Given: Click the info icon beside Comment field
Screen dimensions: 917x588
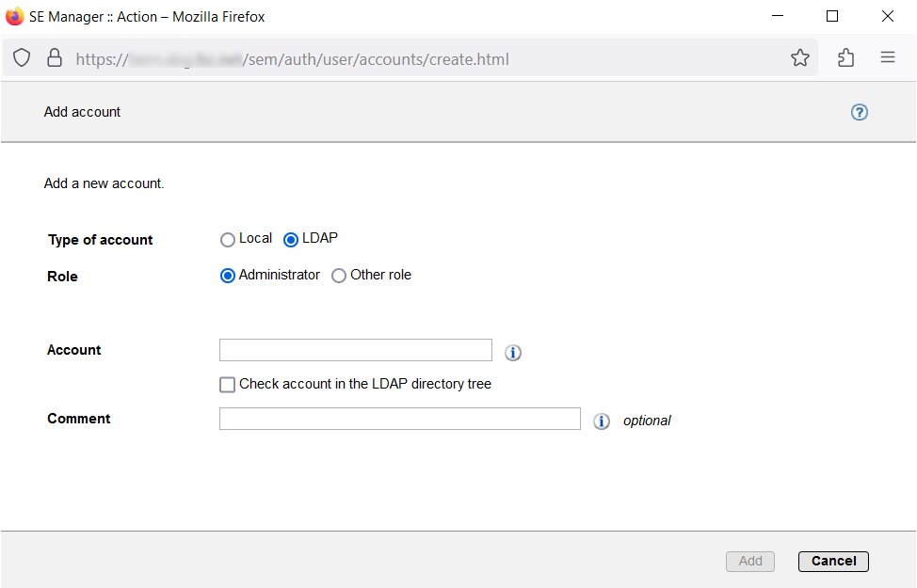Looking at the screenshot, I should point(602,421).
